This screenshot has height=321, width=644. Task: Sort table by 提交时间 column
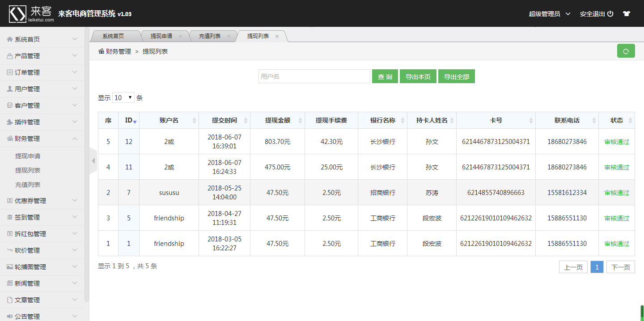(225, 120)
